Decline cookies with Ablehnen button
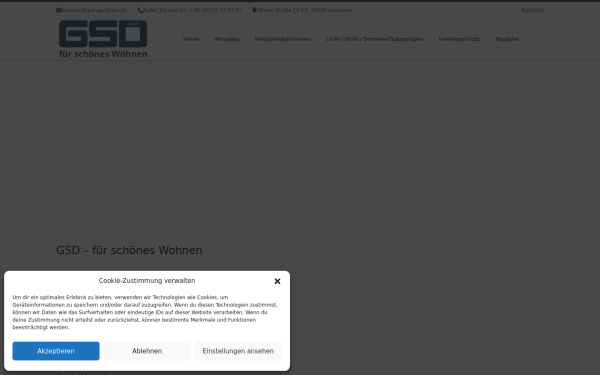 (x=147, y=351)
